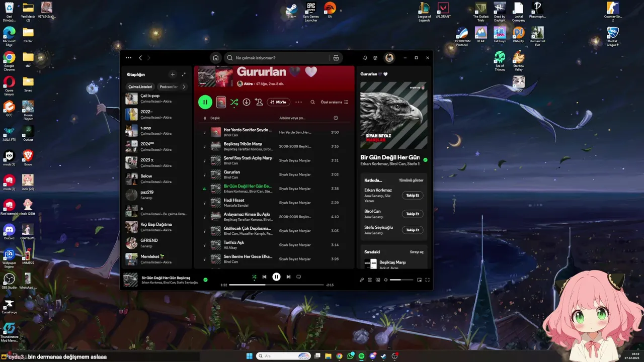
Task: Toggle the queue icon in player bar
Action: tap(370, 280)
